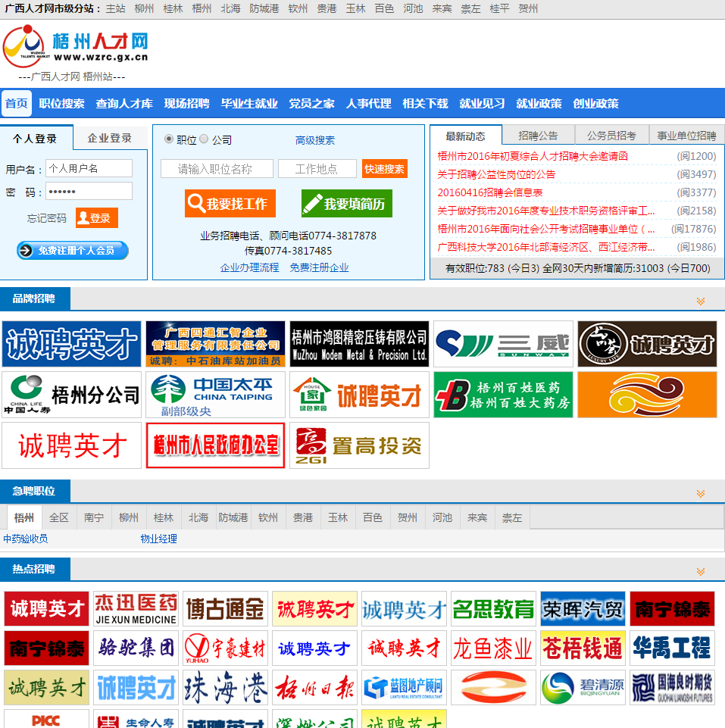
Task: Open the 博古通金 hot recruitment logo
Action: (x=225, y=608)
